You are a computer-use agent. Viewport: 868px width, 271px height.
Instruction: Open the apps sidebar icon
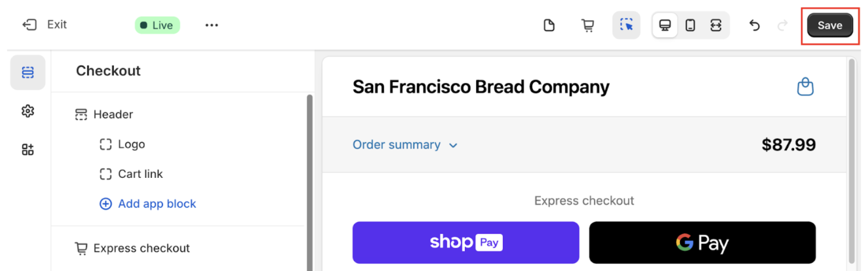click(x=28, y=150)
